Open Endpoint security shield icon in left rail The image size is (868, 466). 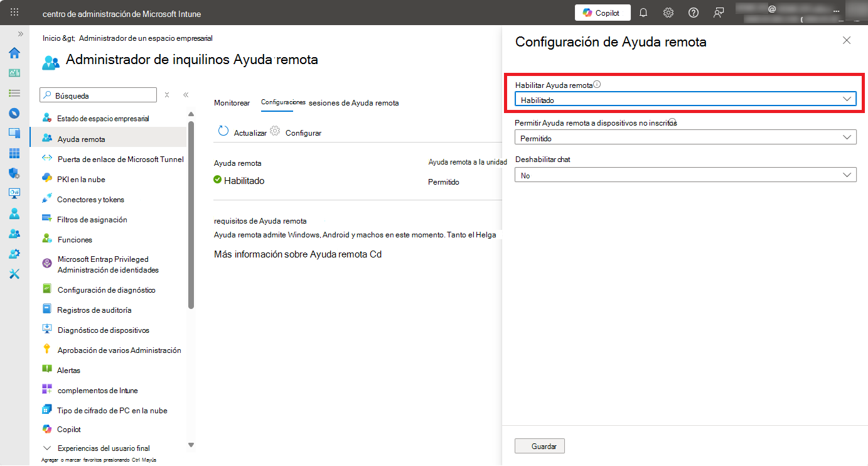coord(14,173)
